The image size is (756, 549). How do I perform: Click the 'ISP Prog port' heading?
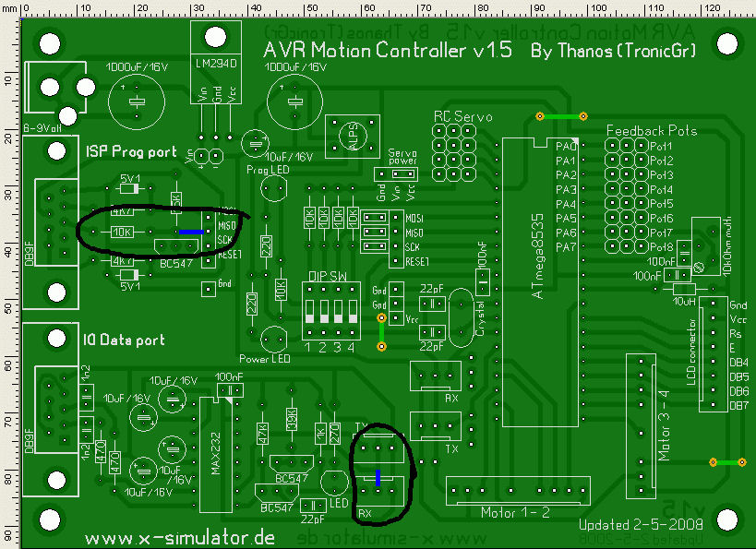coord(132,152)
